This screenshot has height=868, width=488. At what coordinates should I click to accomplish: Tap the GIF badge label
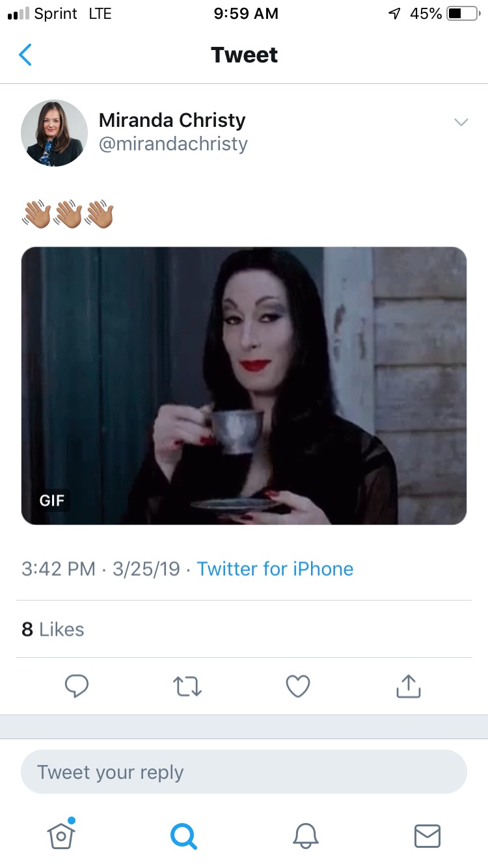tap(52, 500)
